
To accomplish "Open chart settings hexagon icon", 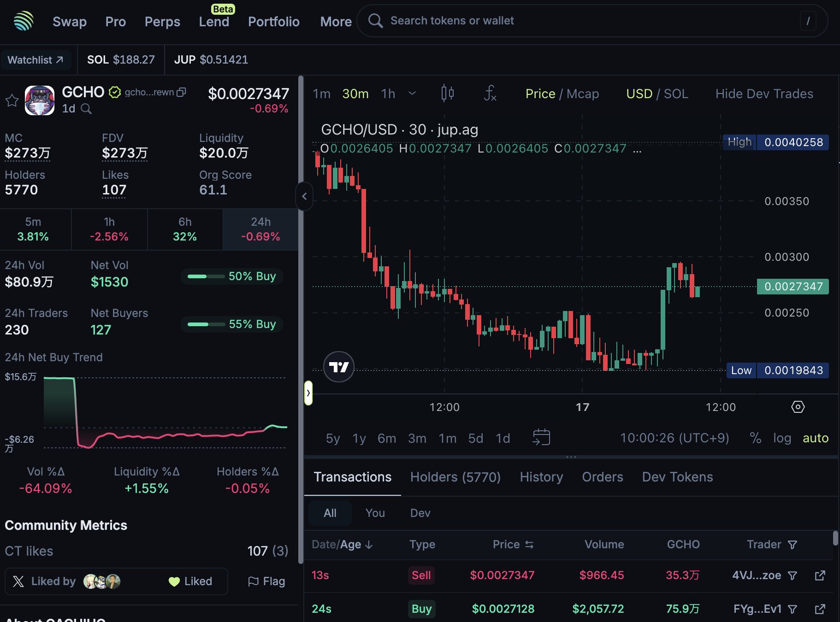I will pyautogui.click(x=798, y=407).
